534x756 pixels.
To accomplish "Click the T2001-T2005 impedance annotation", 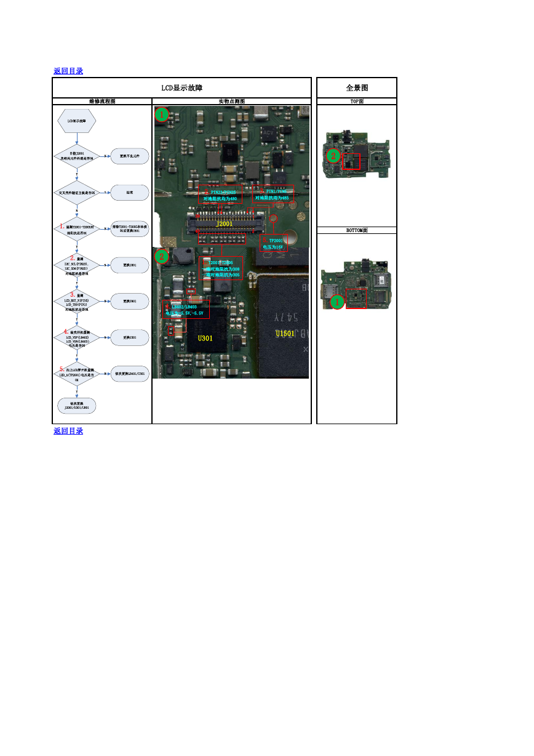I will 222,268.
